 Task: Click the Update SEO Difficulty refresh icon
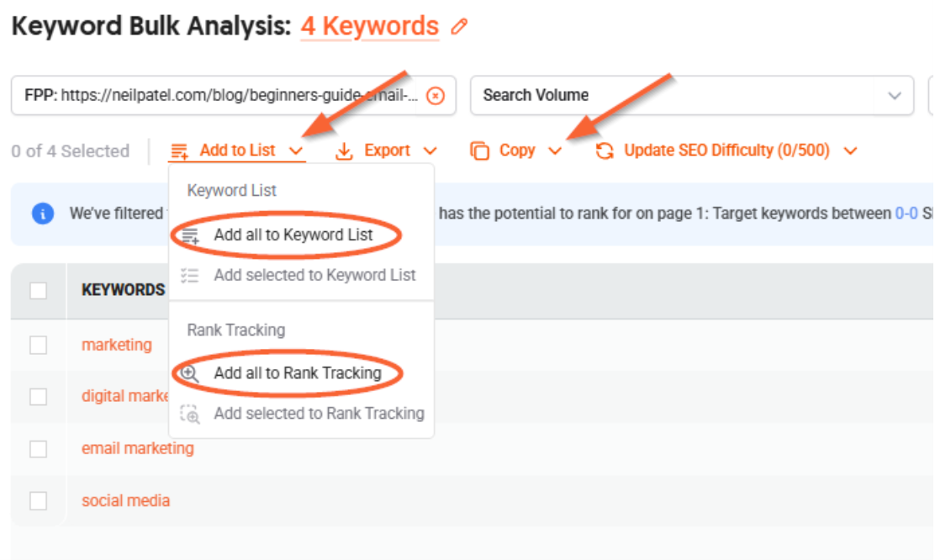(x=605, y=151)
